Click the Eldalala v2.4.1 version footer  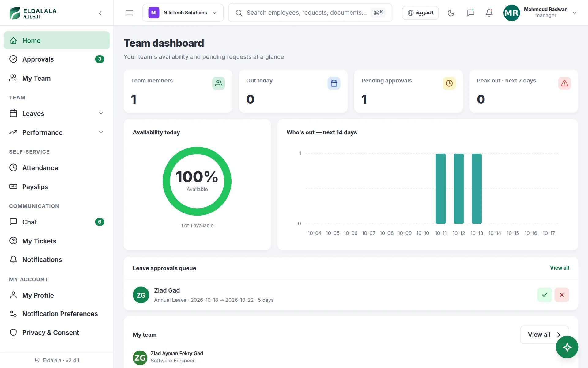tap(57, 360)
